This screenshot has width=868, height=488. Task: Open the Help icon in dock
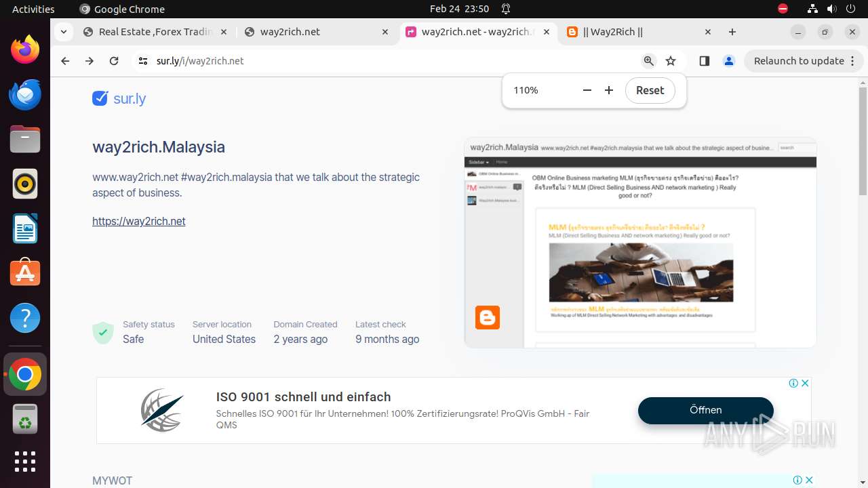[25, 318]
